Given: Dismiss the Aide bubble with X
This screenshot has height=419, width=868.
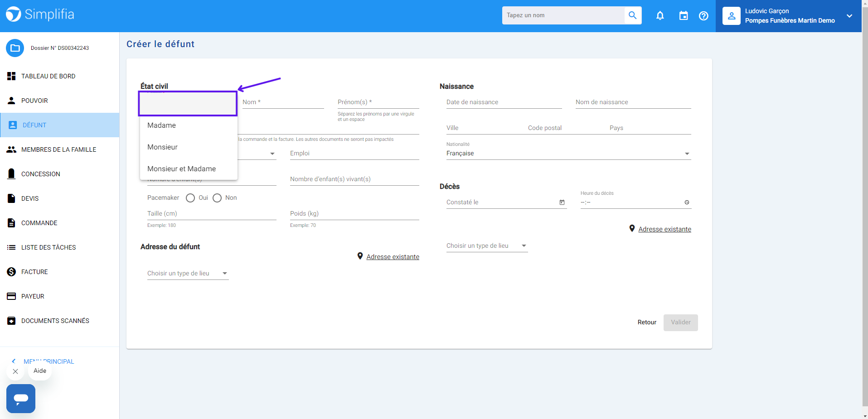Looking at the screenshot, I should tap(15, 371).
